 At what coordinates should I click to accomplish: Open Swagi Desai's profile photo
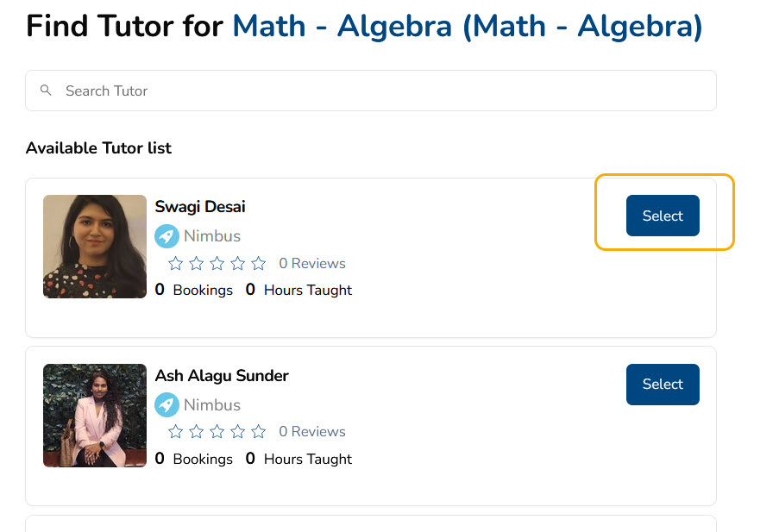95,247
